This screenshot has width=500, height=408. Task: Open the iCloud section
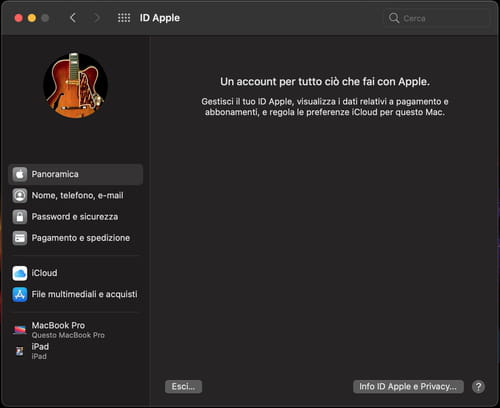click(76, 273)
